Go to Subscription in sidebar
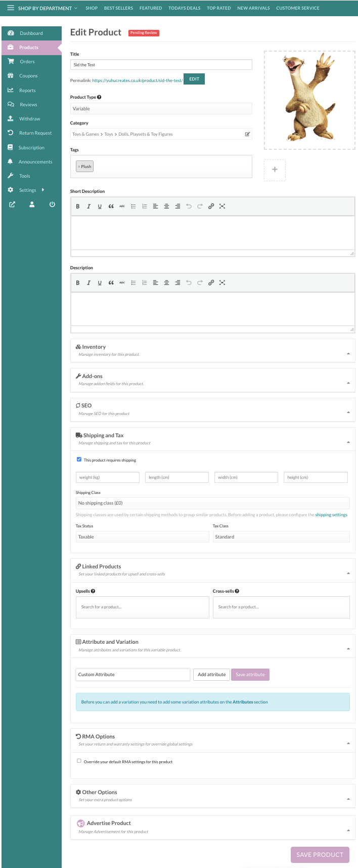The image size is (358, 868). point(31,148)
